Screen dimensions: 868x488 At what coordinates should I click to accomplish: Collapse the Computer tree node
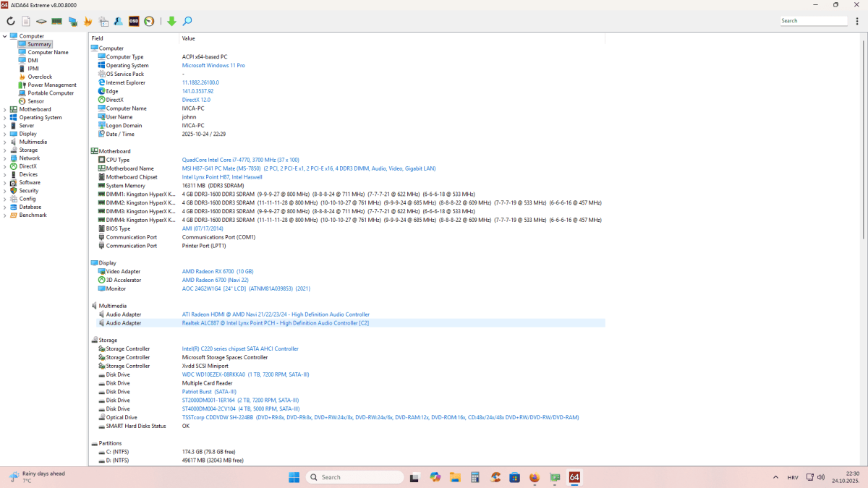click(x=5, y=36)
